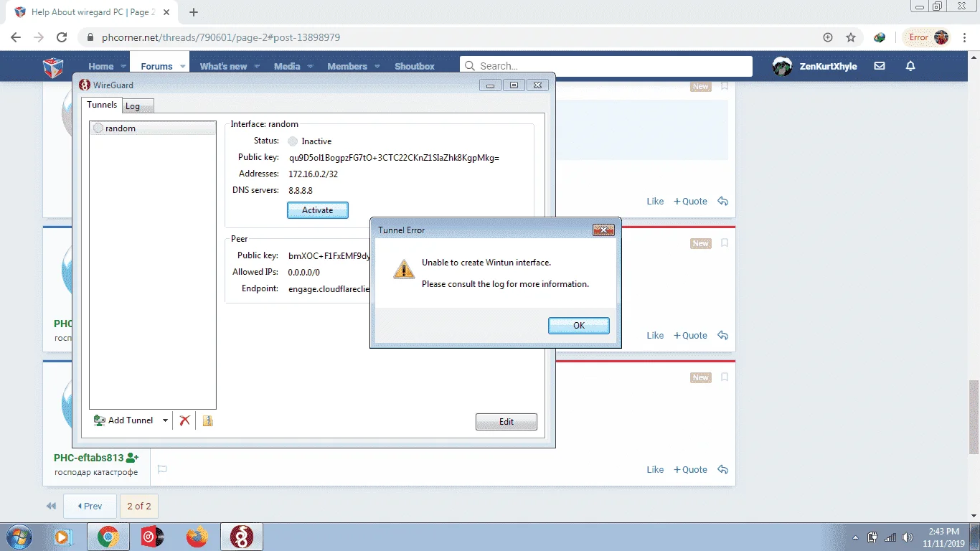Reply arrow on the PHC-eftabs813 post
The height and width of the screenshot is (551, 980).
722,469
